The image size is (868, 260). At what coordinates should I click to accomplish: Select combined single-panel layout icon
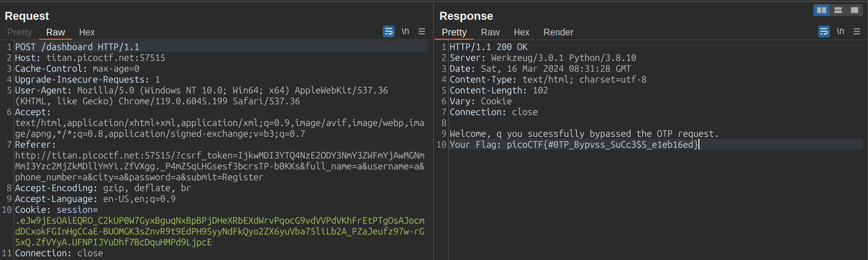854,10
